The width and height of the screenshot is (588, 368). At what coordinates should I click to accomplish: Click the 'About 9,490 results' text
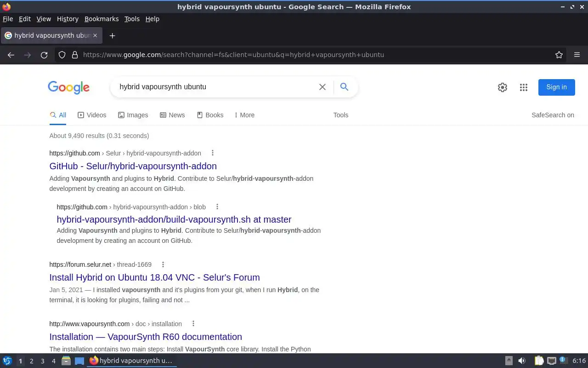coord(99,136)
